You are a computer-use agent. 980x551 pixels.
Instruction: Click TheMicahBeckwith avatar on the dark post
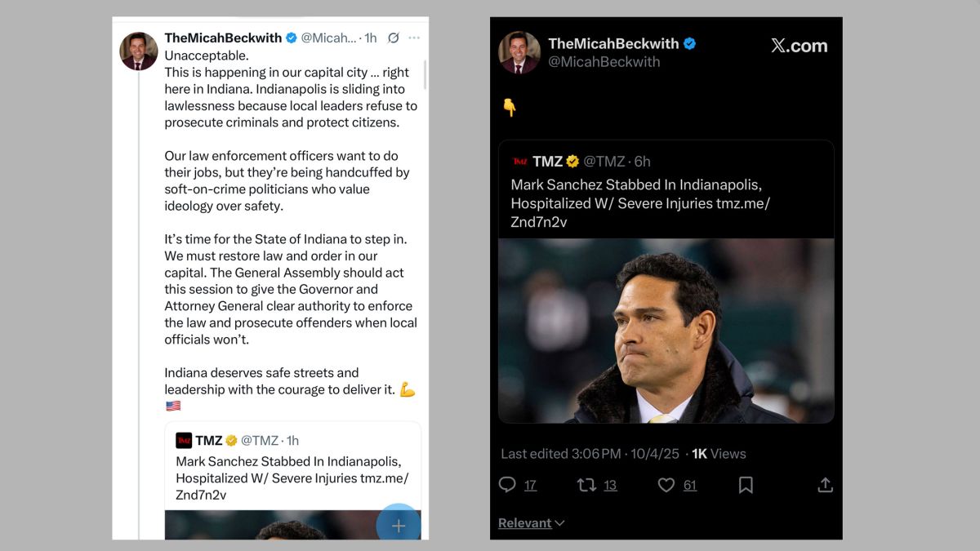(x=519, y=52)
